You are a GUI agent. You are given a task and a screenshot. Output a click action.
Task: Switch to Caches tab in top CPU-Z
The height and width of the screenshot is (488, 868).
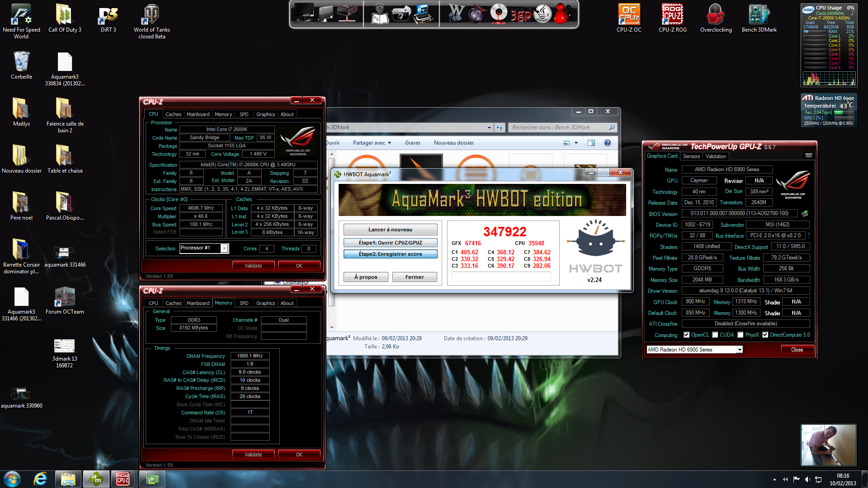coord(173,114)
